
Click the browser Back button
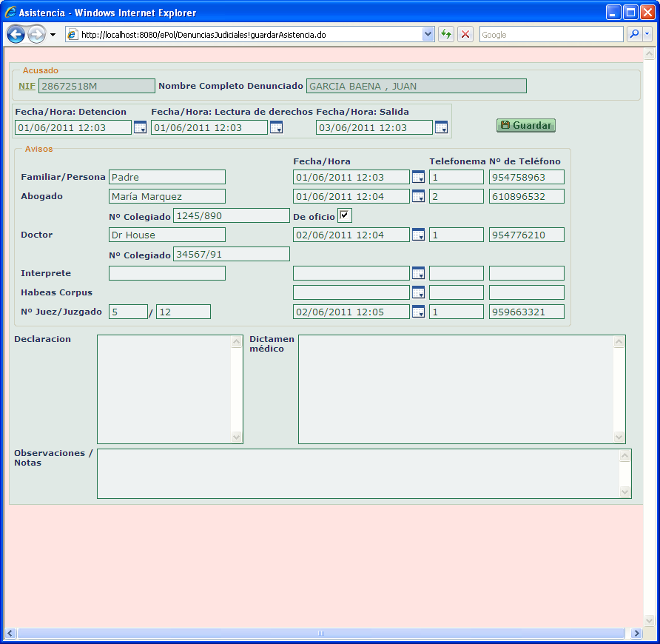16,35
